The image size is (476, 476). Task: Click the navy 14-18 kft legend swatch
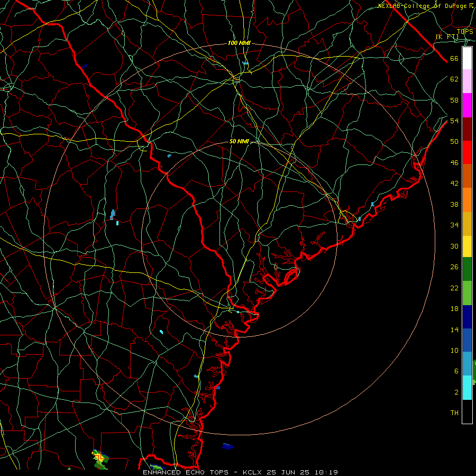[467, 317]
